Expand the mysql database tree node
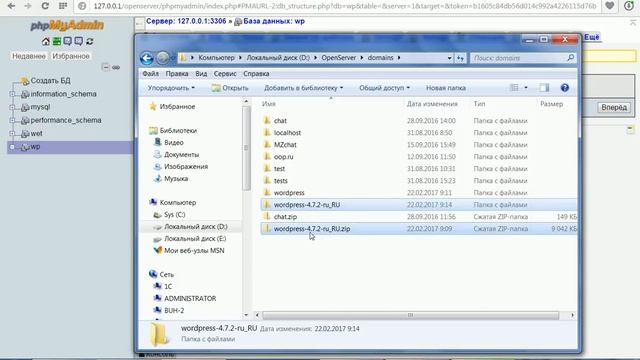640x360 pixels. tap(12, 107)
